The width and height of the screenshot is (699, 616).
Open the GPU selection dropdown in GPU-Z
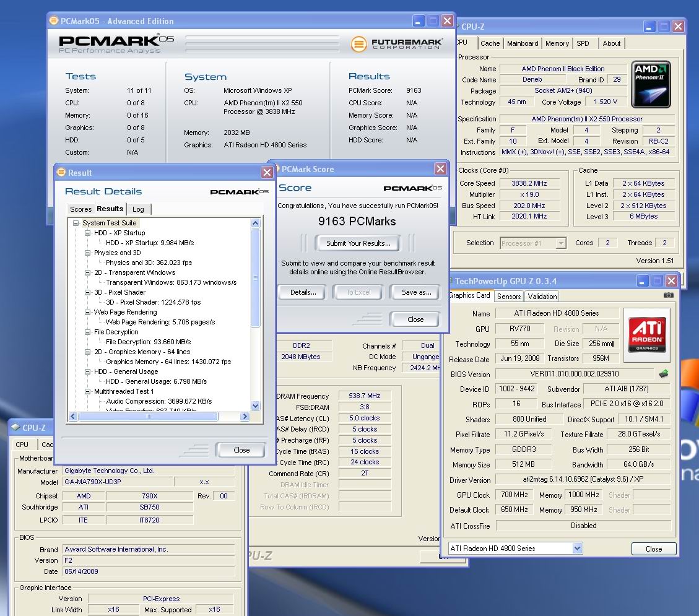(577, 549)
